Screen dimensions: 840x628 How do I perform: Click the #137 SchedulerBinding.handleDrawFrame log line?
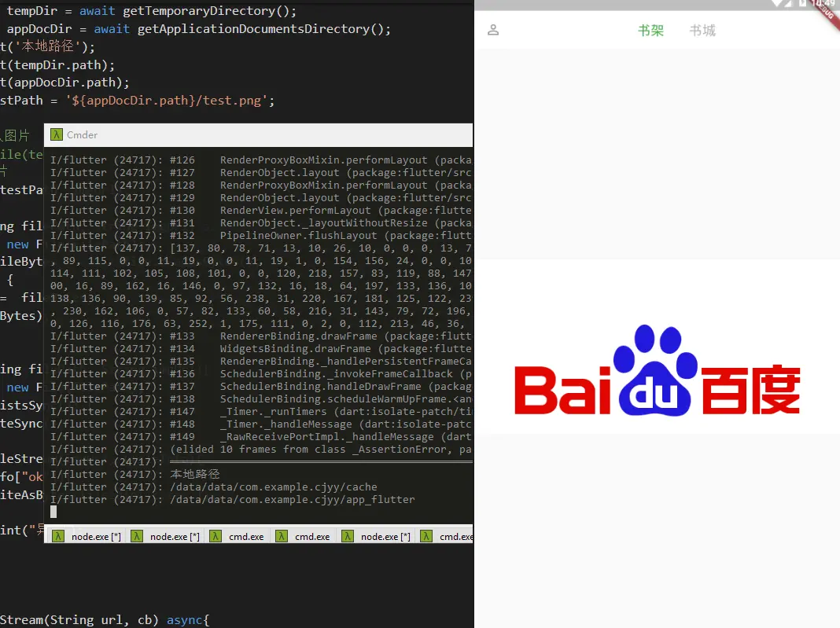[261, 387]
